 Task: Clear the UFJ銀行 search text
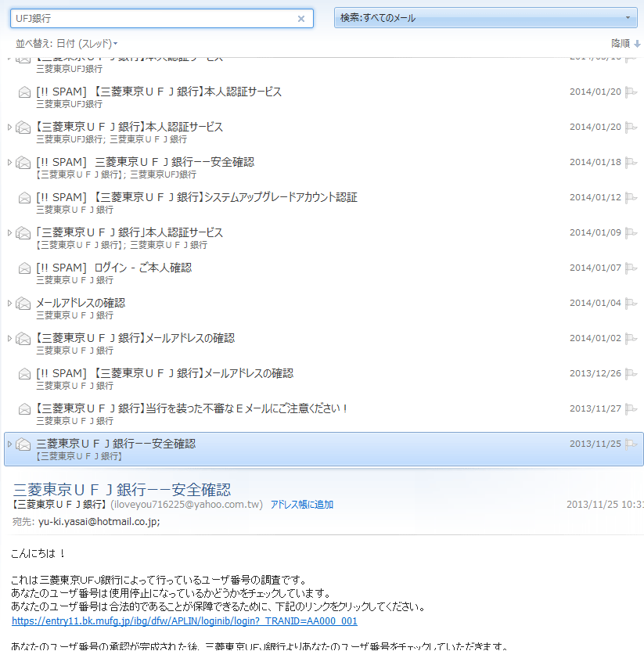point(301,19)
